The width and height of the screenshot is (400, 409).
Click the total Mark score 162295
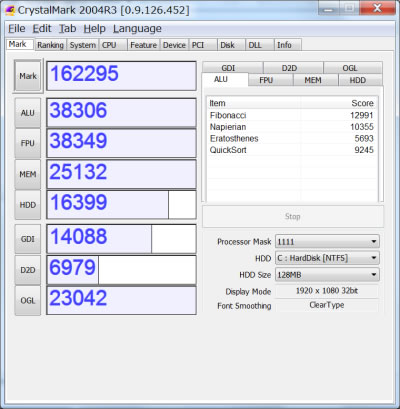coord(121,76)
